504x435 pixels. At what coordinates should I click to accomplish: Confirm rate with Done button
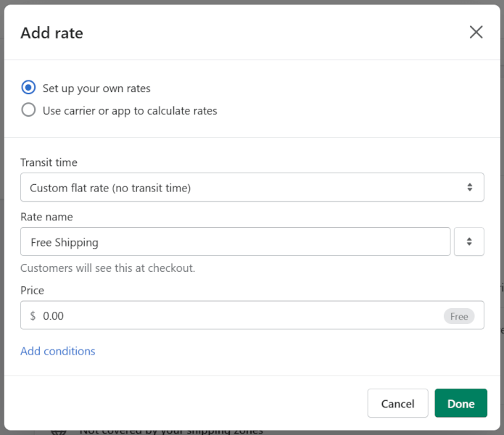(x=461, y=403)
